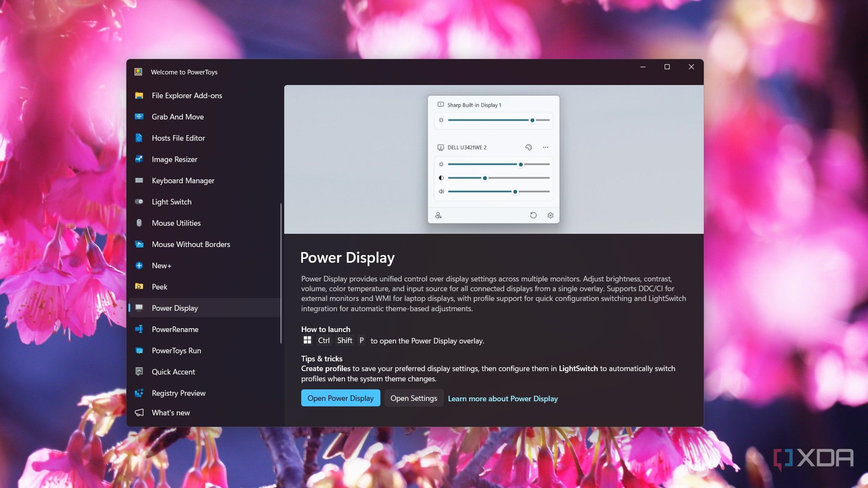The width and height of the screenshot is (868, 488).
Task: Click the Quick Accent icon
Action: (139, 372)
